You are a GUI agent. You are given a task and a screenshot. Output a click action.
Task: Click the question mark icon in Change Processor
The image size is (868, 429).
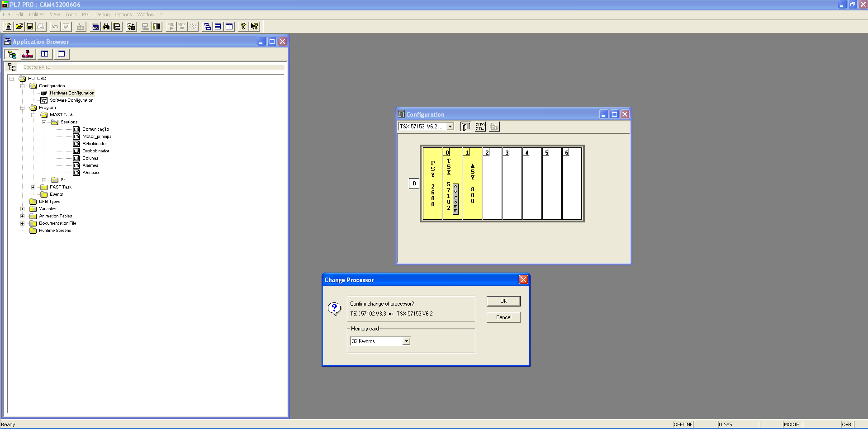click(x=334, y=309)
